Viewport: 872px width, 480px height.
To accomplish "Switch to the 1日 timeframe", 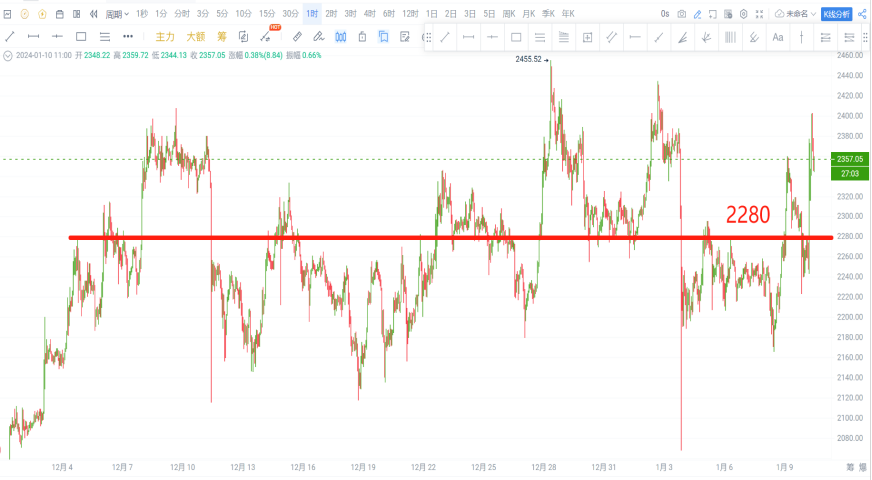I will click(432, 14).
